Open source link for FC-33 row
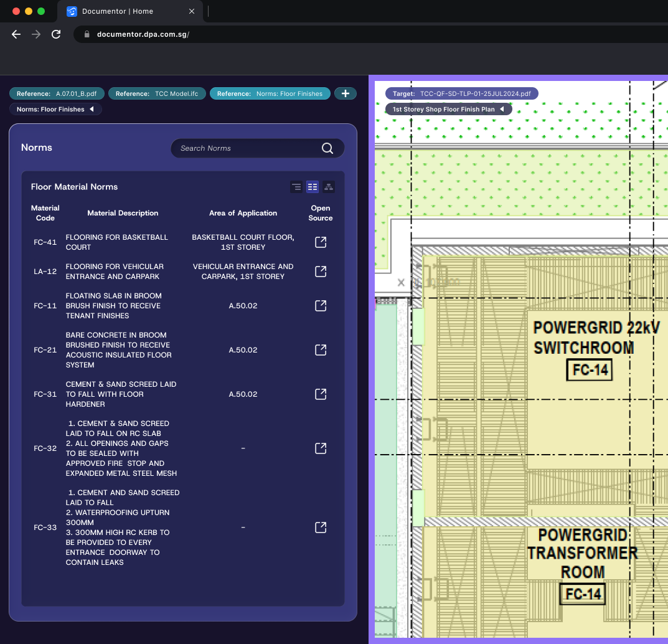Viewport: 668px width, 644px height. pyautogui.click(x=321, y=528)
